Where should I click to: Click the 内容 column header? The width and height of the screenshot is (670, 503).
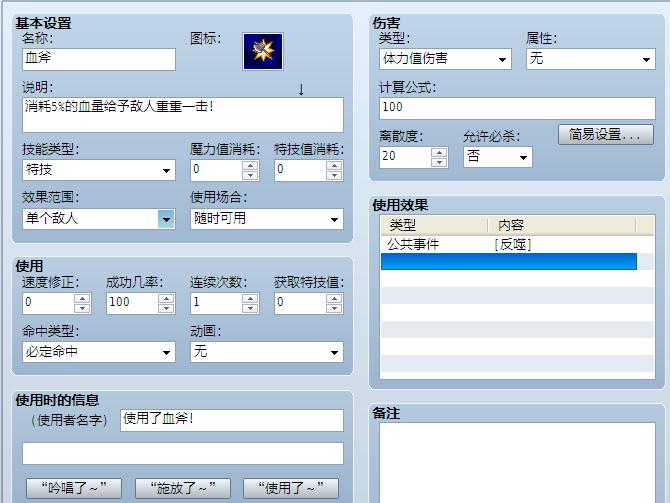click(562, 225)
